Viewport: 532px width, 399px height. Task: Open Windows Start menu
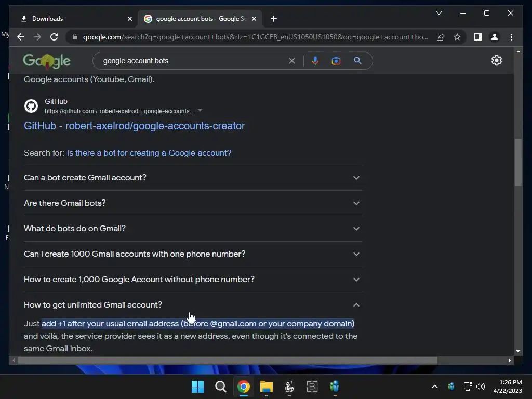coord(197,387)
